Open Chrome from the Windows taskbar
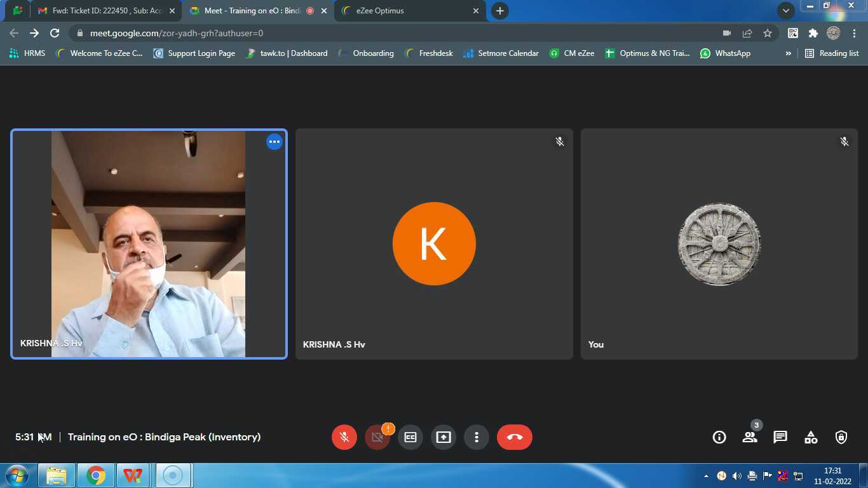The height and width of the screenshot is (488, 868). coord(96,475)
